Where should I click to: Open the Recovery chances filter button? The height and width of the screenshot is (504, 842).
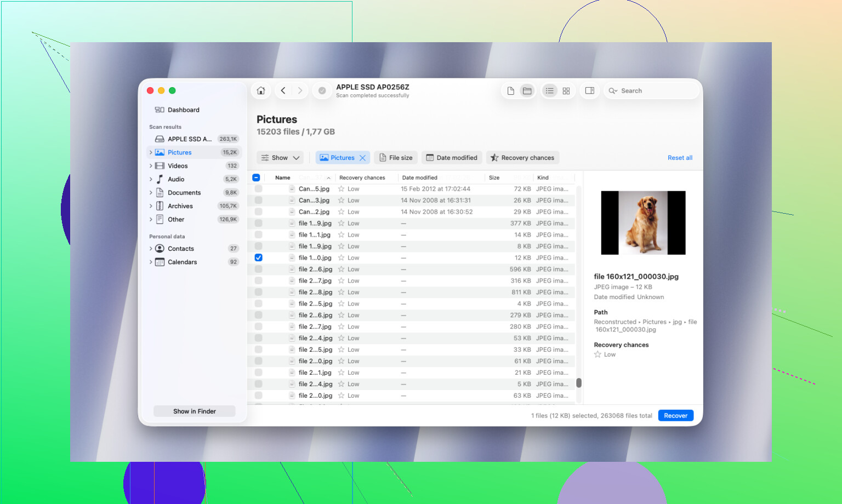[x=522, y=158]
